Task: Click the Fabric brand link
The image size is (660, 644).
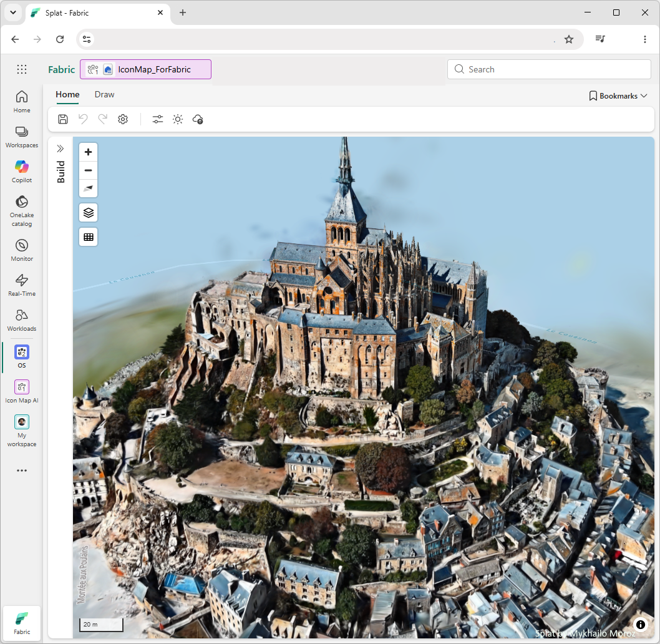Action: [62, 69]
